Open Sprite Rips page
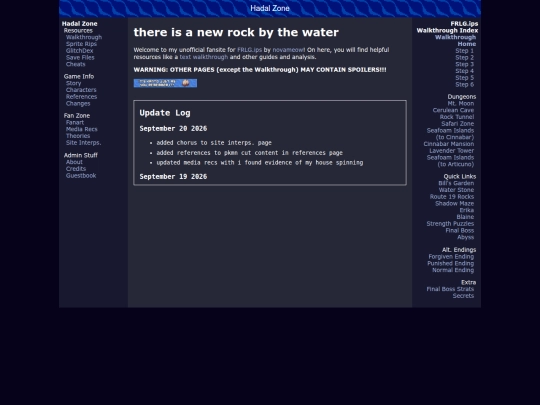The image size is (540, 405). (x=81, y=44)
